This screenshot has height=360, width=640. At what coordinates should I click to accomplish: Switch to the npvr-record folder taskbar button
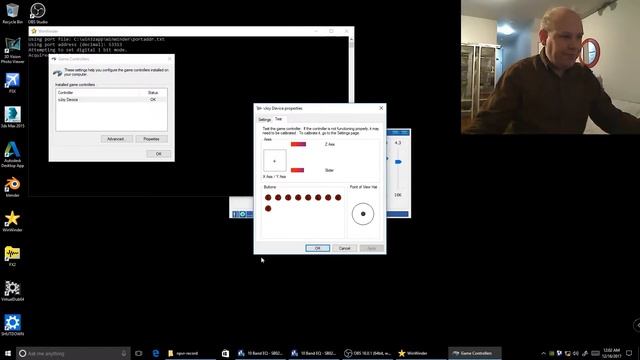(x=191, y=353)
